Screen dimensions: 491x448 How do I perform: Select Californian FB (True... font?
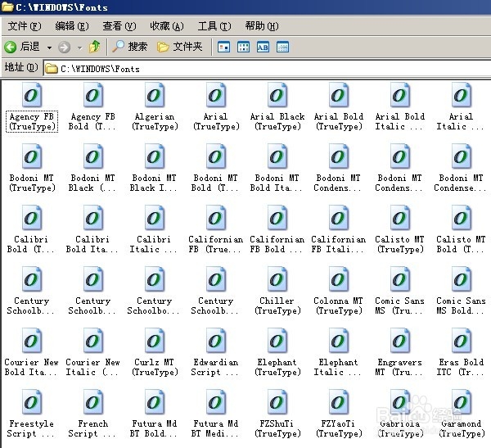click(216, 229)
